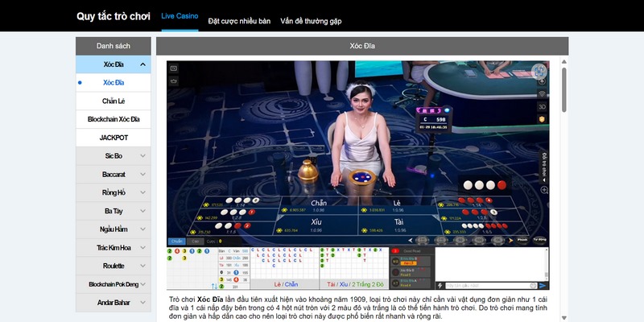
Task: Expand the Roulette category
Action: [113, 266]
